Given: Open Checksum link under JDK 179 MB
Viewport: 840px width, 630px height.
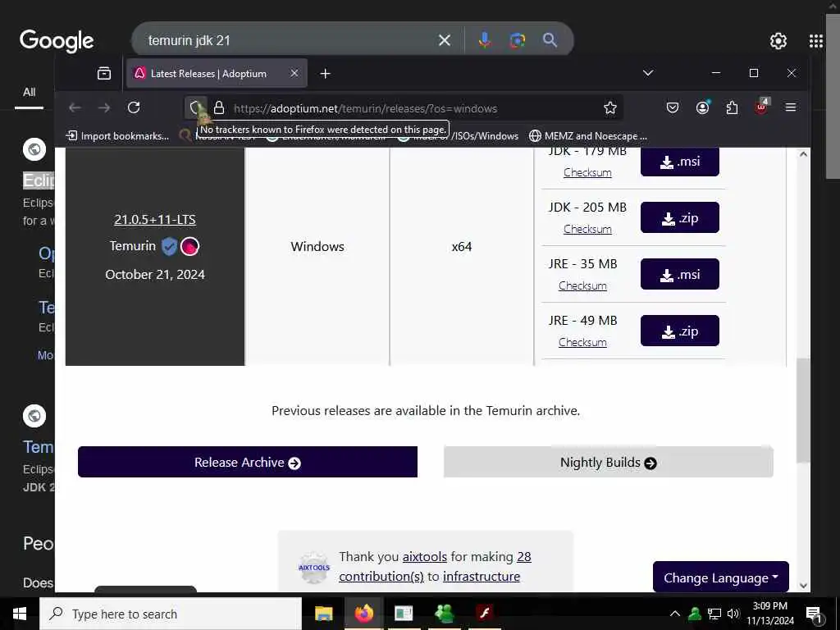Looking at the screenshot, I should tap(587, 172).
